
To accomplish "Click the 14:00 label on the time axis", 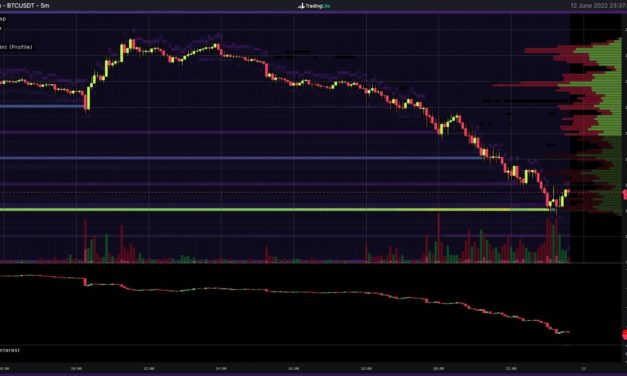I will coord(221,368).
